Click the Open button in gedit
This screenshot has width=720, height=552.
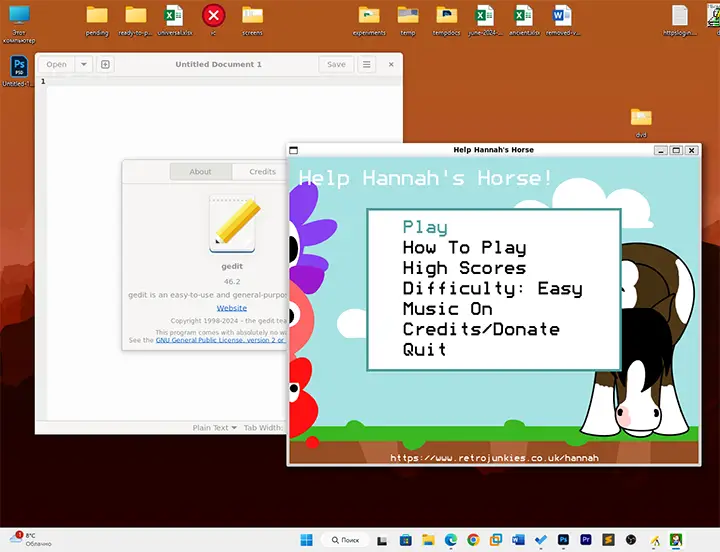[x=56, y=64]
